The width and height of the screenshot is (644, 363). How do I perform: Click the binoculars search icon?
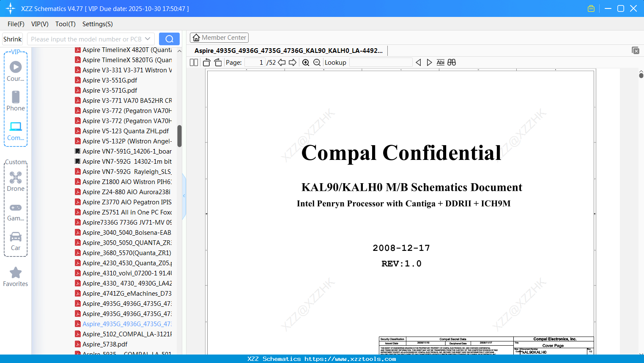point(452,63)
